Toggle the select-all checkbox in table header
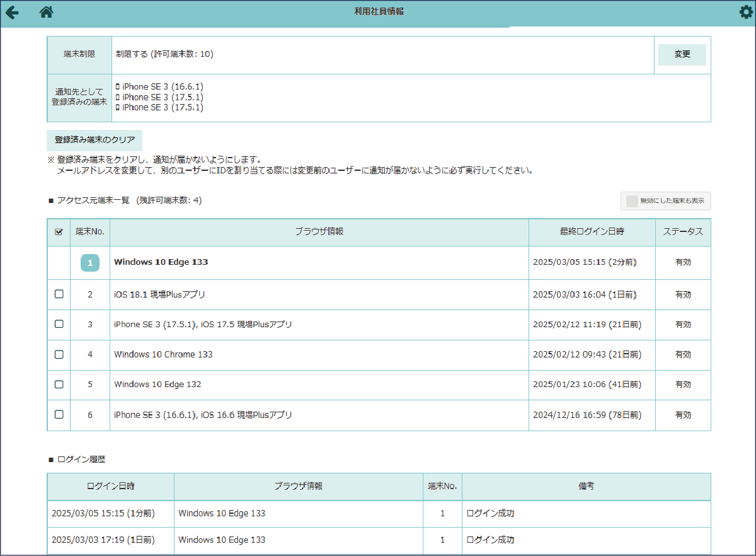756x556 pixels. click(59, 232)
